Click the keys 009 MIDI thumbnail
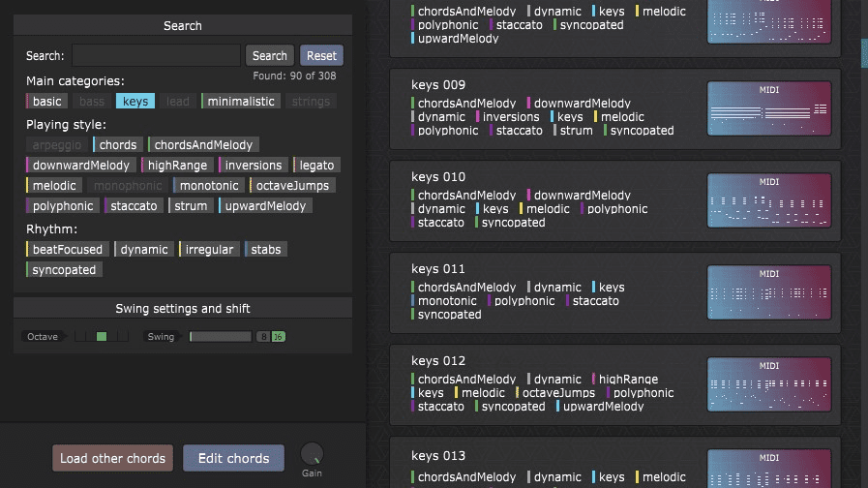868x488 pixels. [769, 108]
